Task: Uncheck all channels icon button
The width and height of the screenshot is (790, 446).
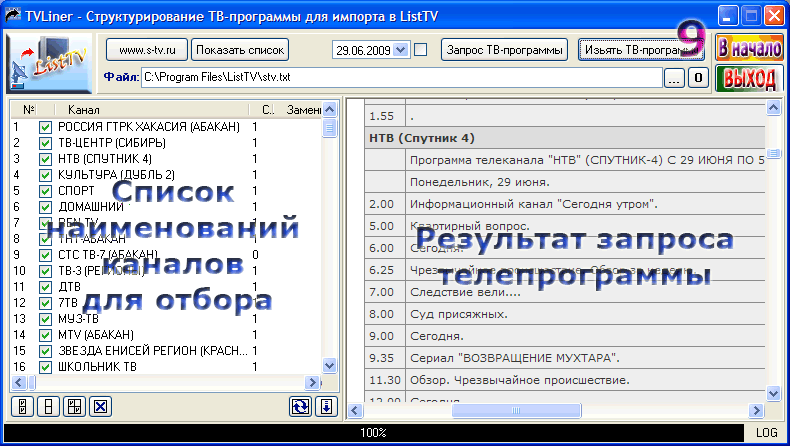Action: pyautogui.click(x=48, y=406)
